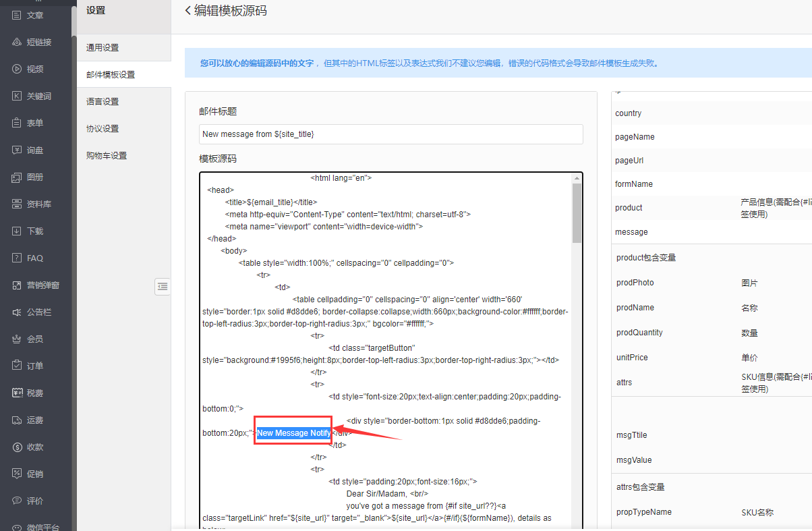Switch to 语言设置 language settings
Screen dimensions: 812x531
pos(103,102)
